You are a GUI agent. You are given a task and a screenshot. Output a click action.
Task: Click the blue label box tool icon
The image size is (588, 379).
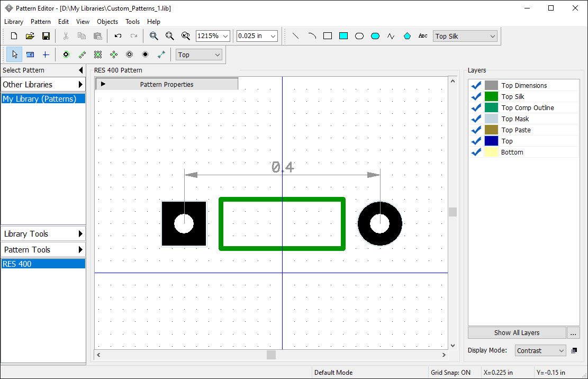coord(30,55)
